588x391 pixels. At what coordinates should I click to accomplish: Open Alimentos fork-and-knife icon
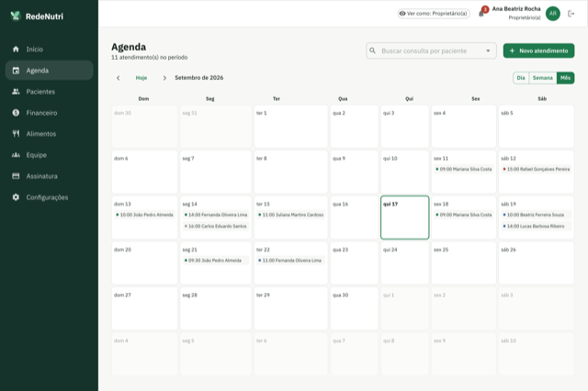tap(16, 134)
